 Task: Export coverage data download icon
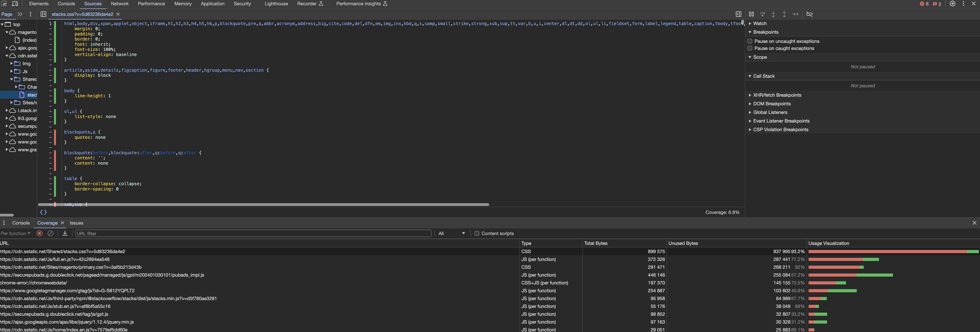[65, 233]
